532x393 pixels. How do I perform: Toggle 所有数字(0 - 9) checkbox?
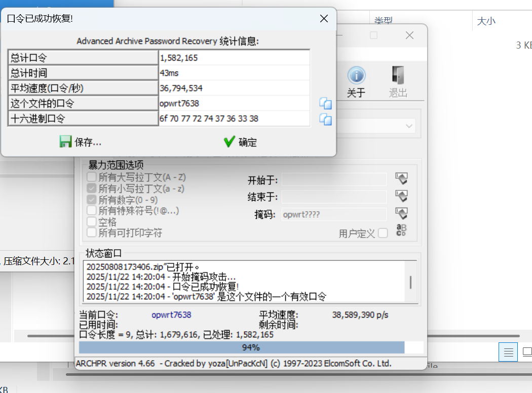(92, 200)
